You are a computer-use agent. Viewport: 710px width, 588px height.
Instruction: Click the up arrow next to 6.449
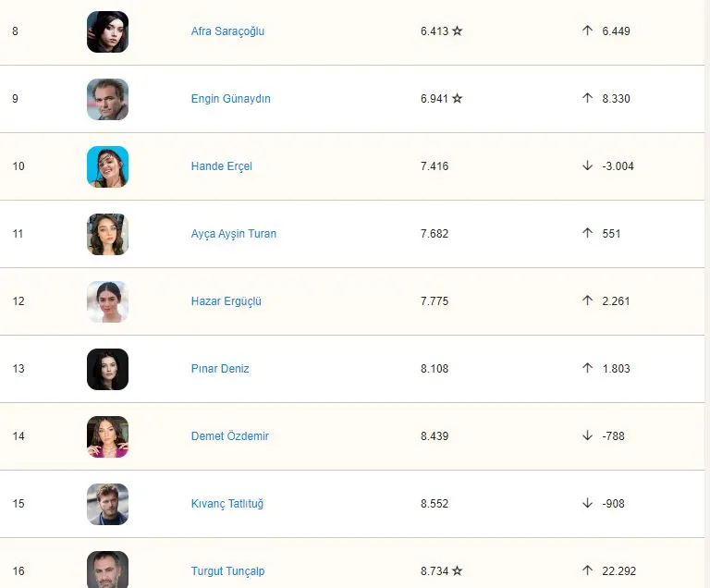point(587,31)
